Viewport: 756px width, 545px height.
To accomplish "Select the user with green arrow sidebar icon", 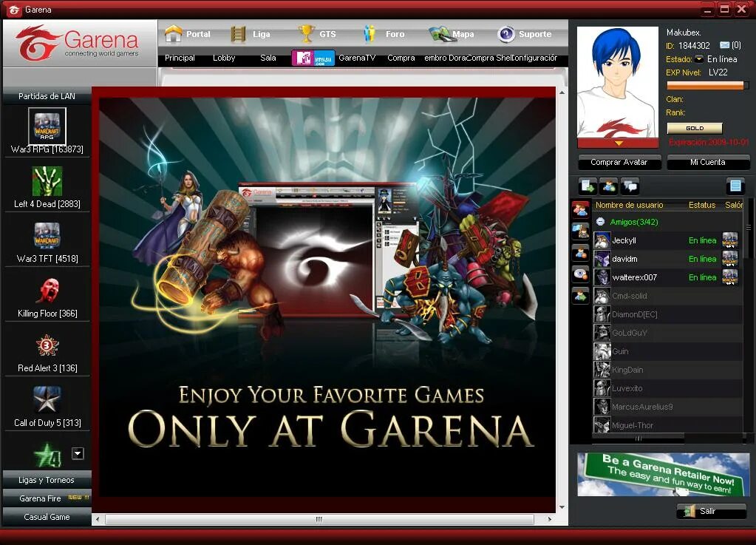I will click(x=581, y=295).
